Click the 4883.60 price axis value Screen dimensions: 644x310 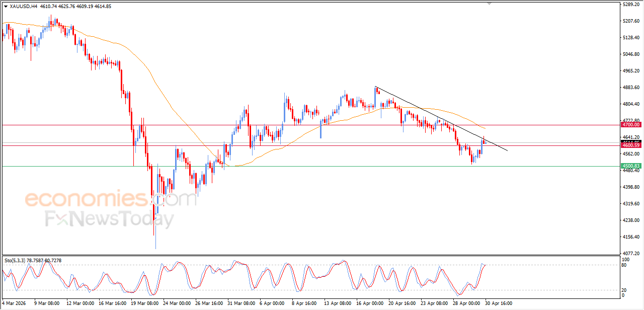pyautogui.click(x=631, y=88)
